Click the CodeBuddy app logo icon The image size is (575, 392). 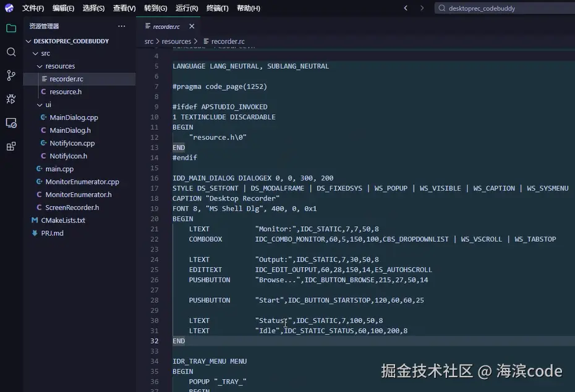[9, 8]
